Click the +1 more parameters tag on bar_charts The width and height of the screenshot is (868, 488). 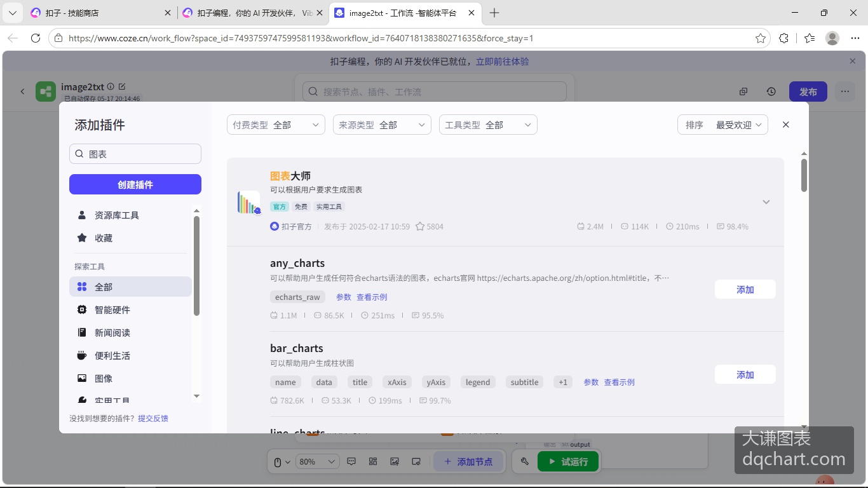(563, 383)
